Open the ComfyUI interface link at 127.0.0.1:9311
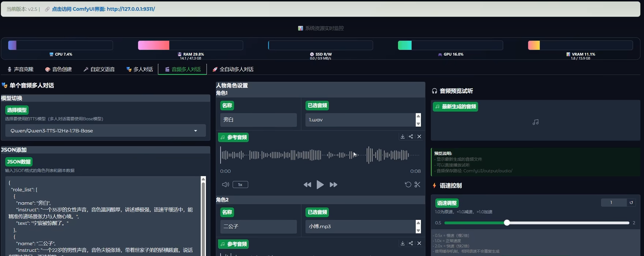This screenshot has width=644, height=256. point(103,9)
